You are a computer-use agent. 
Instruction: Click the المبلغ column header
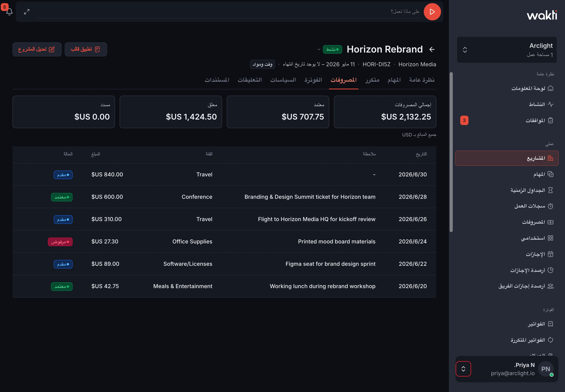96,154
